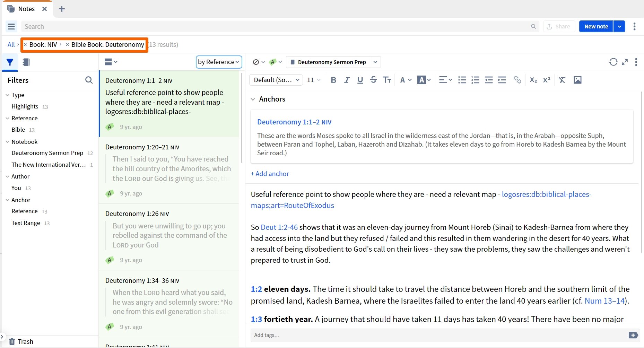This screenshot has height=348, width=644.
Task: Toggle strikethrough formatting
Action: (x=373, y=80)
